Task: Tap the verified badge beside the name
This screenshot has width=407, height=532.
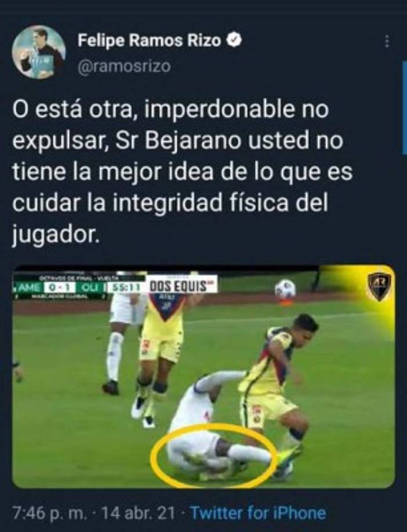Action: pyautogui.click(x=234, y=41)
